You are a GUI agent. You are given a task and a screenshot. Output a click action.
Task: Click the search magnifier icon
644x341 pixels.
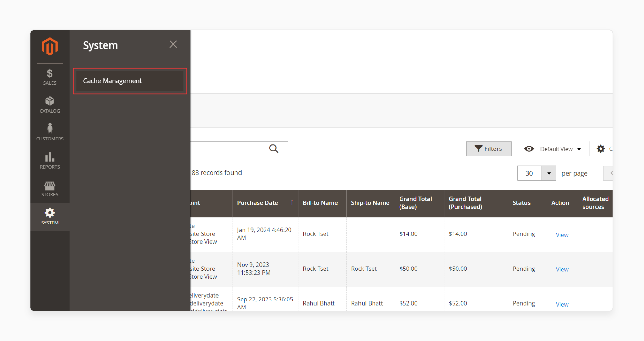[x=273, y=149]
